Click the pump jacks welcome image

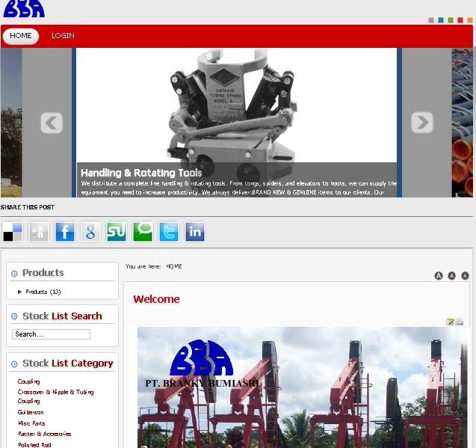click(x=302, y=387)
